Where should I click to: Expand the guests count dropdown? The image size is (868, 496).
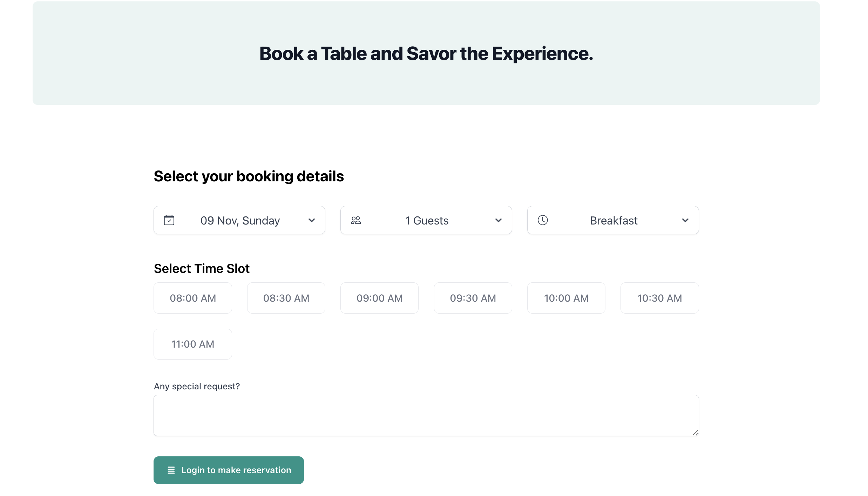point(498,220)
